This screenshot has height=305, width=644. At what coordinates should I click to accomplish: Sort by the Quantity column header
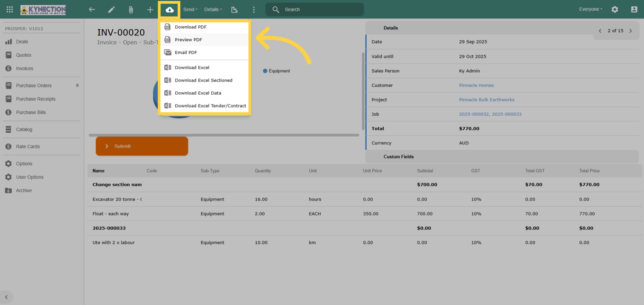[x=263, y=171]
